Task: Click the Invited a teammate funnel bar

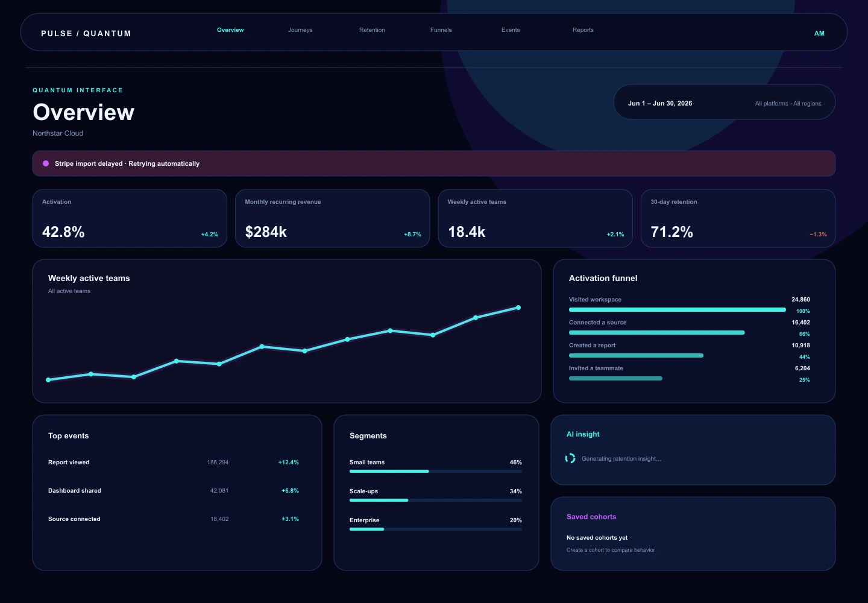Action: [615, 378]
